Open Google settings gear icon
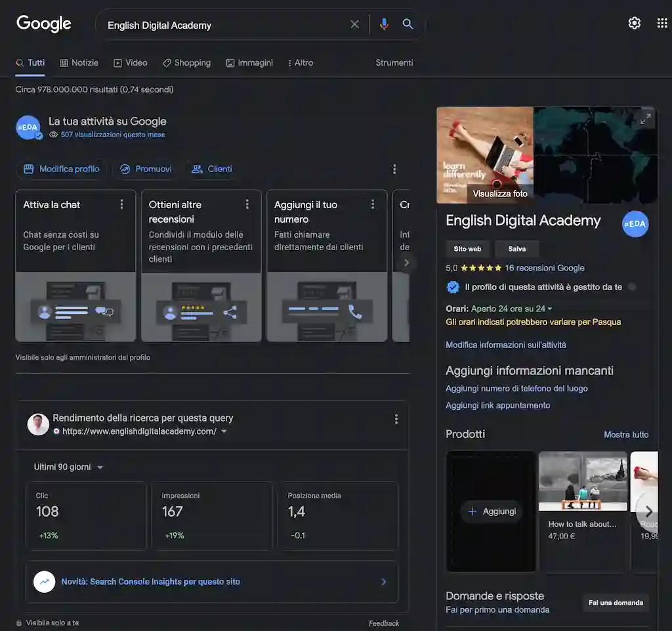This screenshot has height=631, width=672. pos(635,23)
